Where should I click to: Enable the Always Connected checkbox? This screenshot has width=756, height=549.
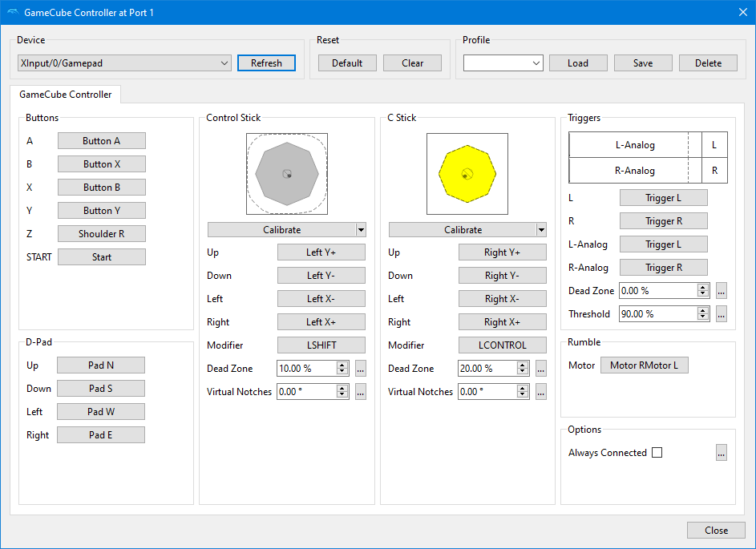657,453
